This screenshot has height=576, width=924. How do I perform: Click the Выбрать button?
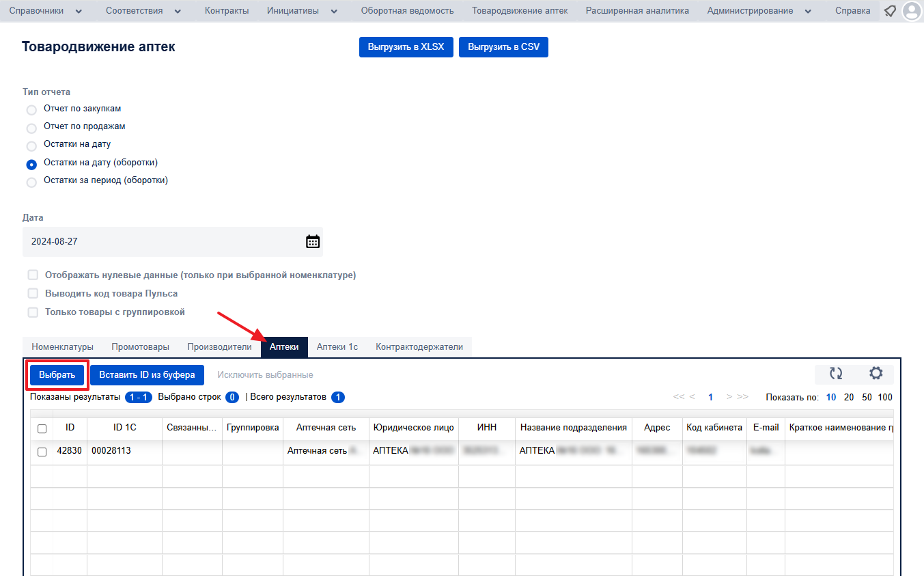pyautogui.click(x=57, y=374)
